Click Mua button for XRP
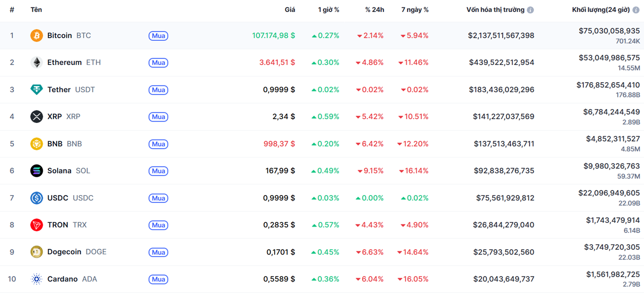Viewport: 644px width, 295px height. (x=158, y=117)
